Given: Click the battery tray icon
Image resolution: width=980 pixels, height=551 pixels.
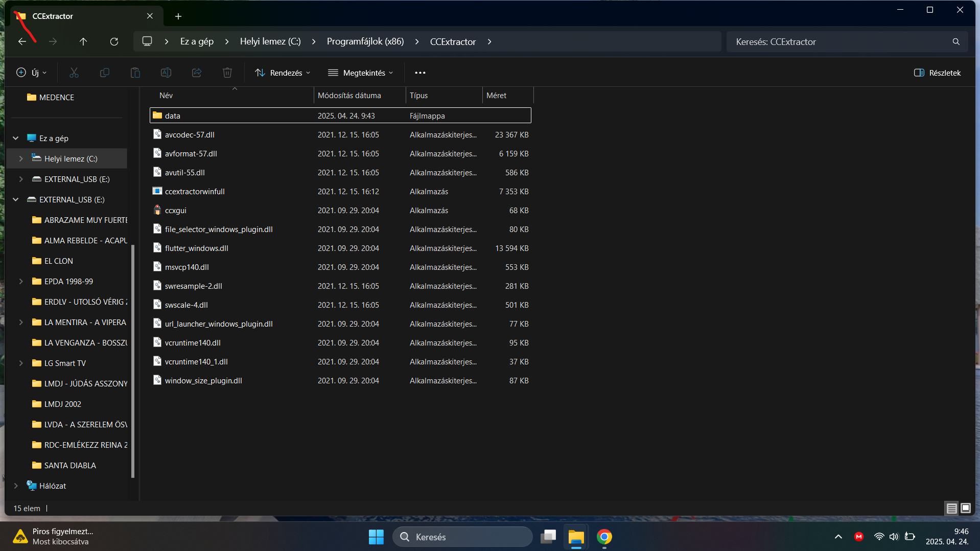Looking at the screenshot, I should [x=909, y=537].
